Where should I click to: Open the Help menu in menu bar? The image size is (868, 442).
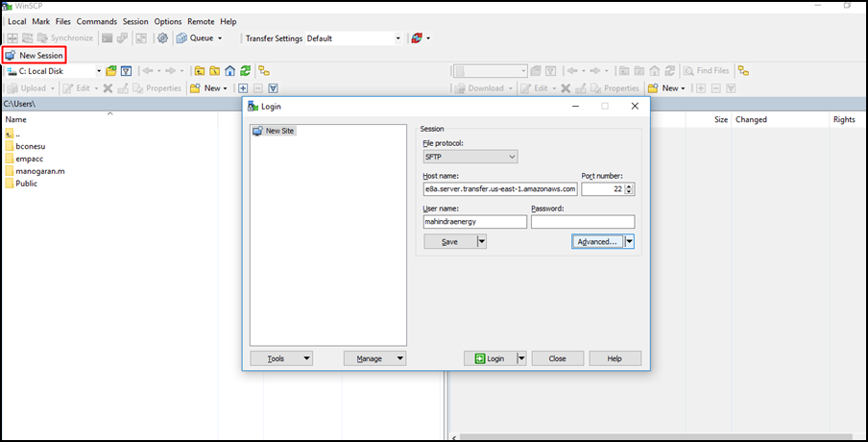pyautogui.click(x=229, y=21)
